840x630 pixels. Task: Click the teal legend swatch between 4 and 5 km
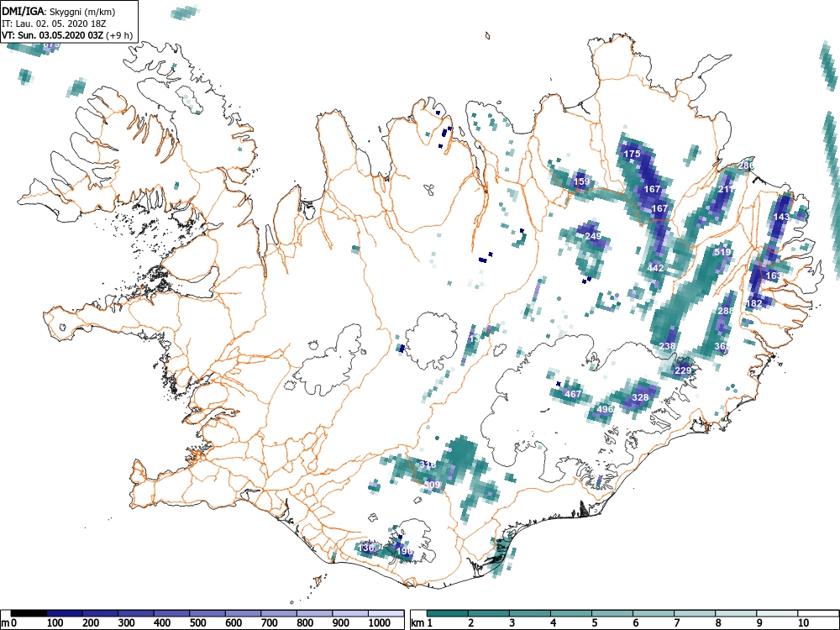(571, 613)
